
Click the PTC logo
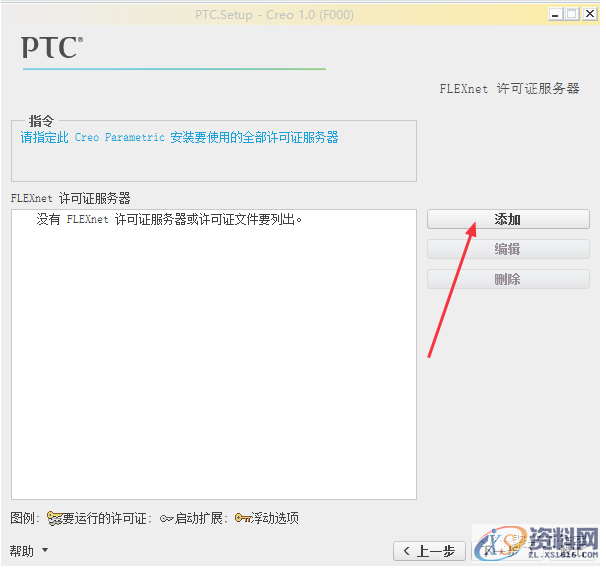pos(52,47)
